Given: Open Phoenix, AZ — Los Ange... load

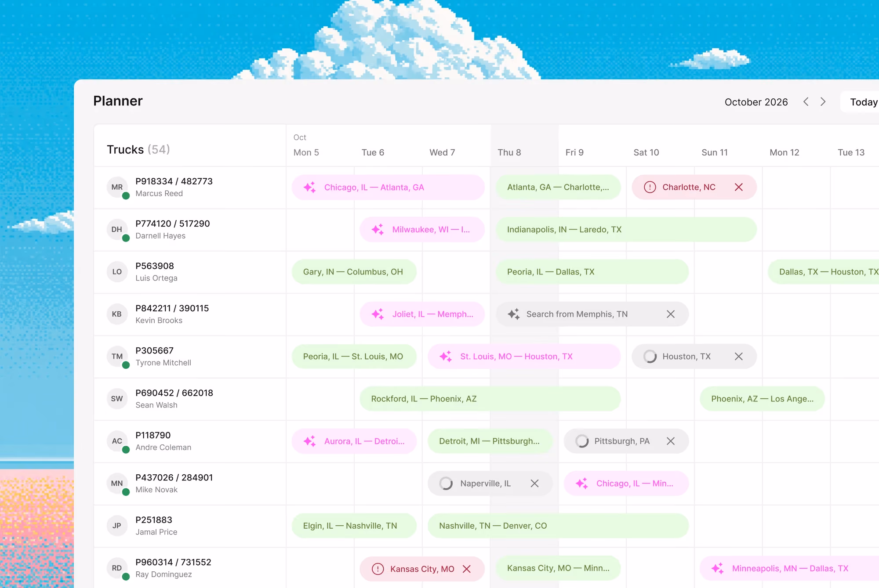Looking at the screenshot, I should pyautogui.click(x=762, y=399).
